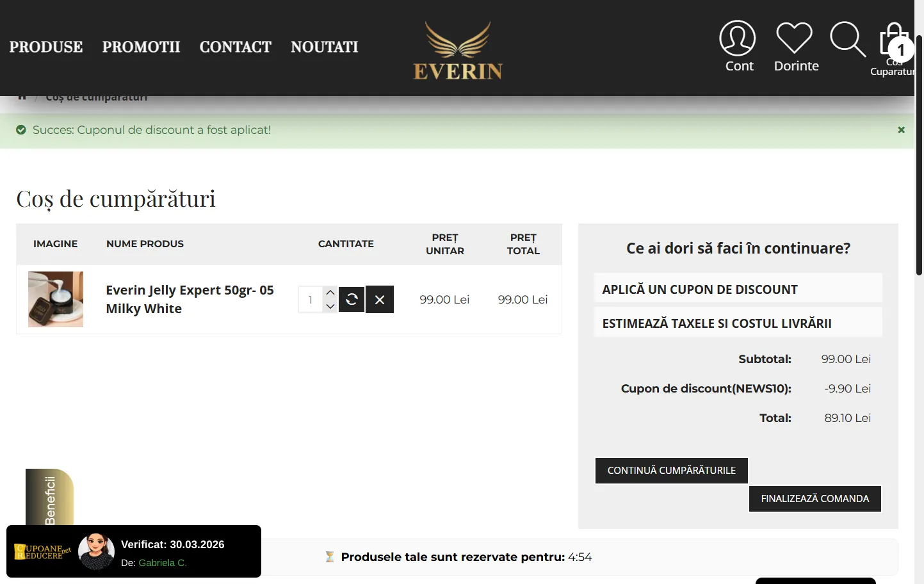Viewport: 924px width, 584px height.
Task: Open the Cont account icon
Action: pos(738,40)
